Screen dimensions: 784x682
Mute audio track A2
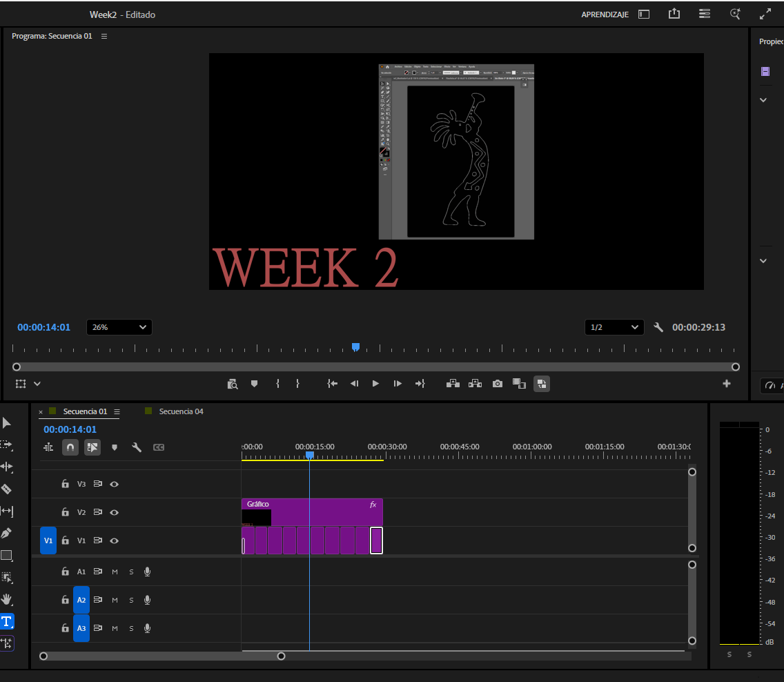click(115, 600)
